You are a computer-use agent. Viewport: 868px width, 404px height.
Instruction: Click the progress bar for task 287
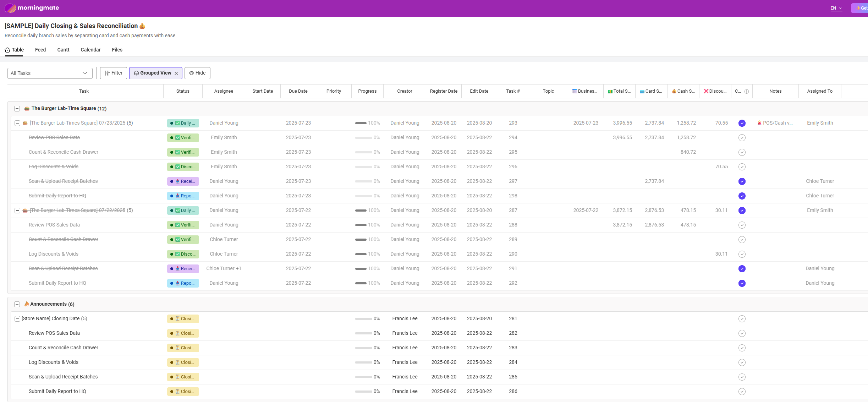361,211
